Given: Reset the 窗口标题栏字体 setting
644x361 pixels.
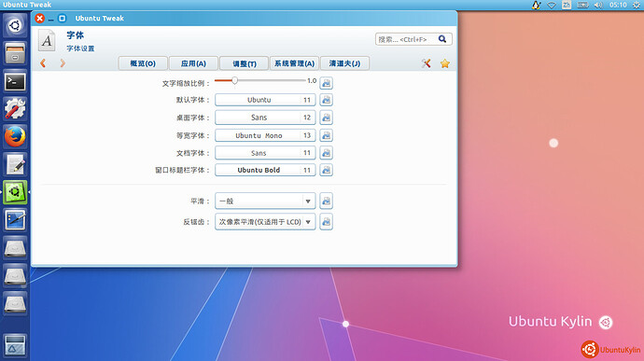Looking at the screenshot, I should point(326,170).
